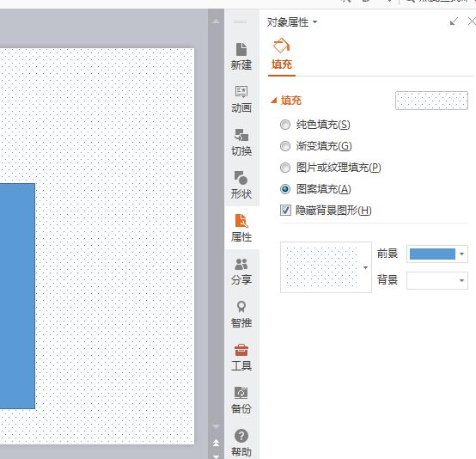Open the 智推 recommendation panel

241,315
